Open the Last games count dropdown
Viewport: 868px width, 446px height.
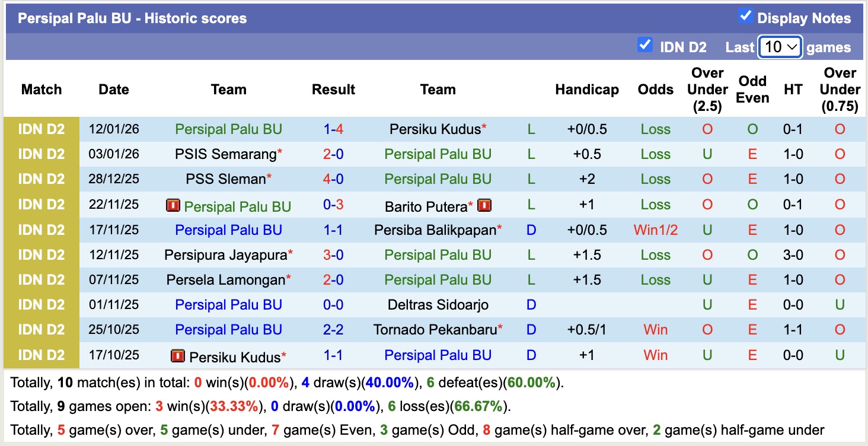pyautogui.click(x=780, y=46)
